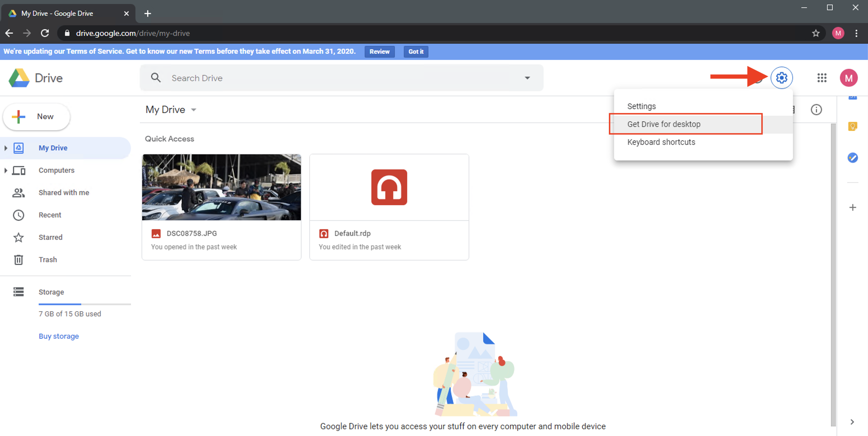
Task: Click Review terms button
Action: (x=379, y=51)
